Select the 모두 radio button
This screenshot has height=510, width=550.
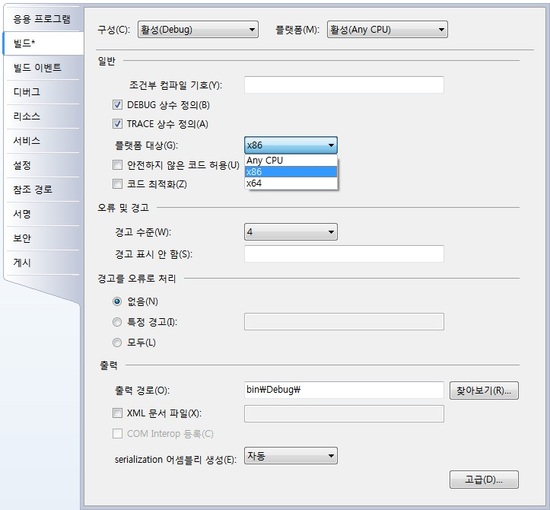117,342
